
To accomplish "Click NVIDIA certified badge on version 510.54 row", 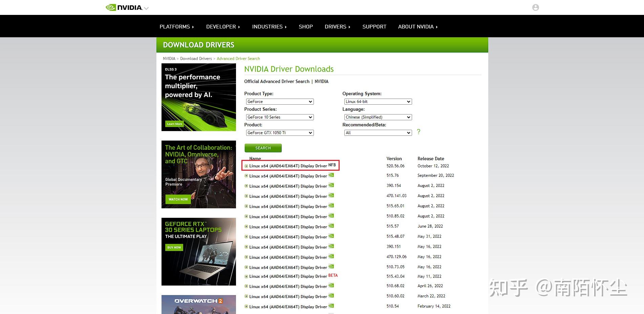I will [x=331, y=306].
